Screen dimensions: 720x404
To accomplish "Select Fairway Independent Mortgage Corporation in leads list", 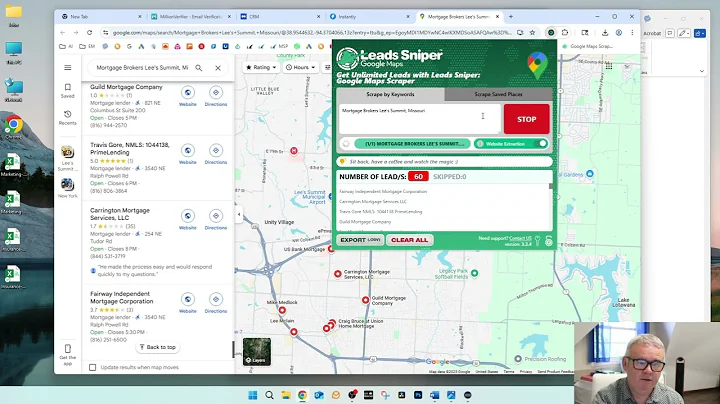I will tap(383, 191).
